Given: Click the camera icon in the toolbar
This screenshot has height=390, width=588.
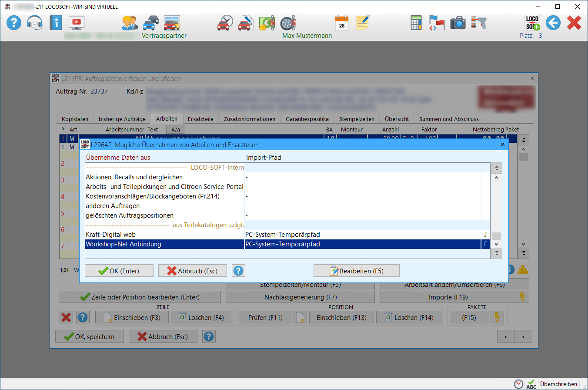Looking at the screenshot, I should [458, 23].
